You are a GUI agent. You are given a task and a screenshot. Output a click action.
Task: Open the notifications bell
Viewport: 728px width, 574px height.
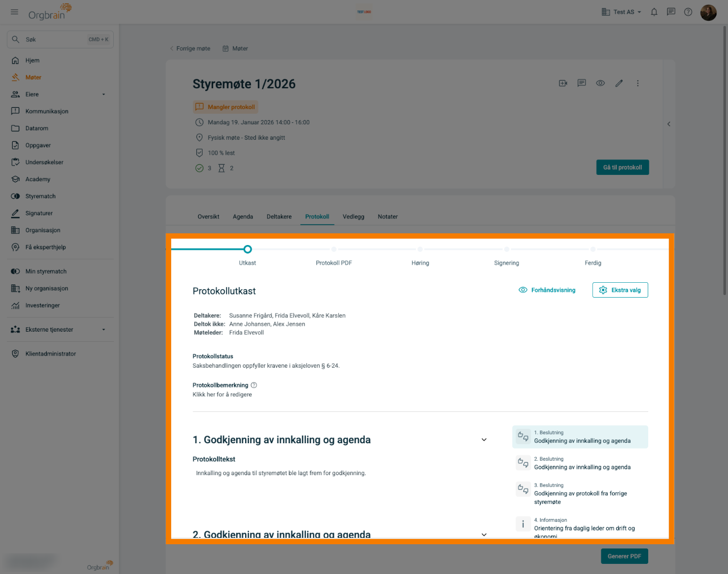click(654, 12)
